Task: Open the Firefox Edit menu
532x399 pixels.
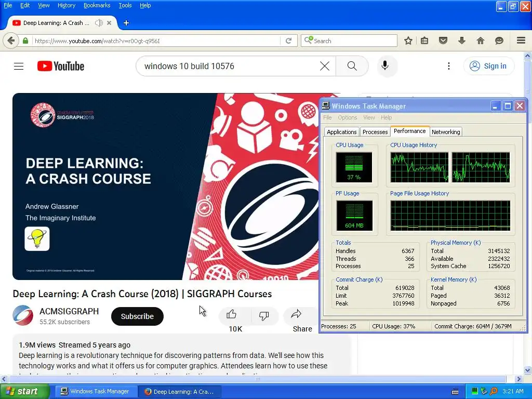Action: tap(25, 5)
